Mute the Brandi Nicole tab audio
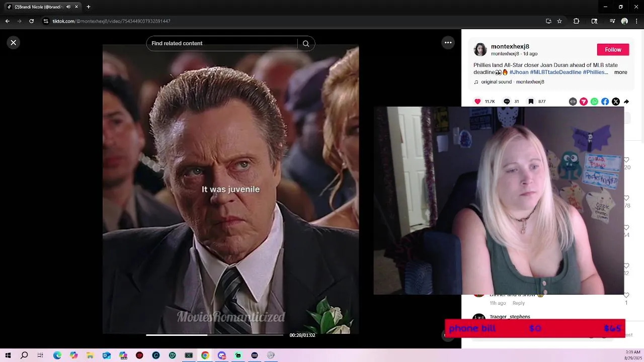 coord(68,7)
